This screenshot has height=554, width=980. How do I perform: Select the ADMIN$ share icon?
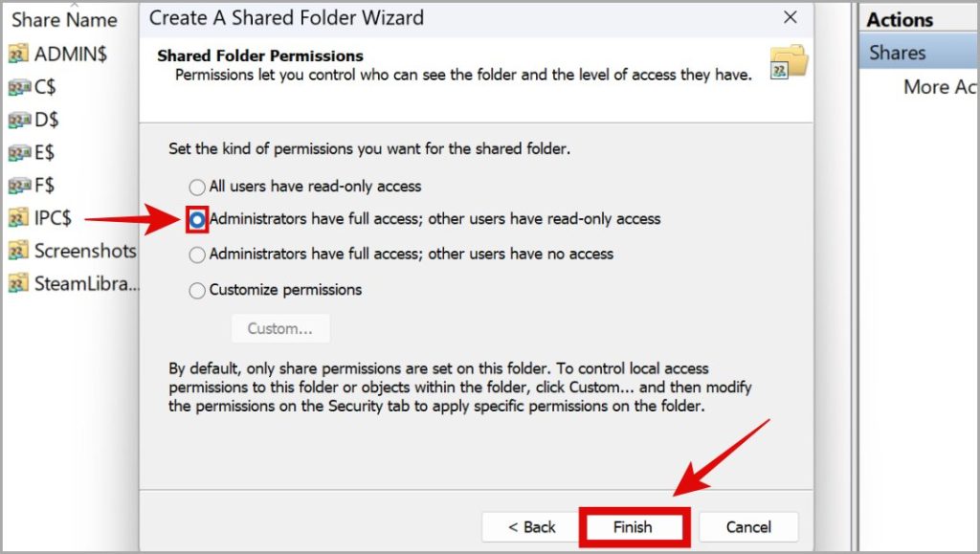point(21,54)
